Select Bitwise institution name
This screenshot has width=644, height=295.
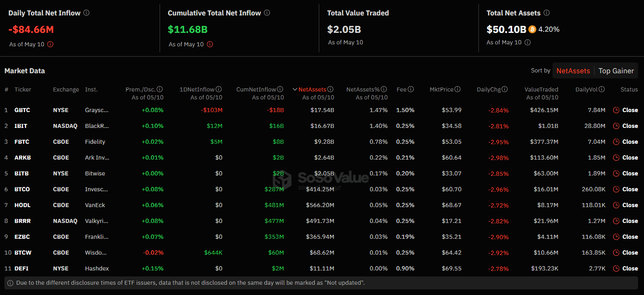pos(95,173)
